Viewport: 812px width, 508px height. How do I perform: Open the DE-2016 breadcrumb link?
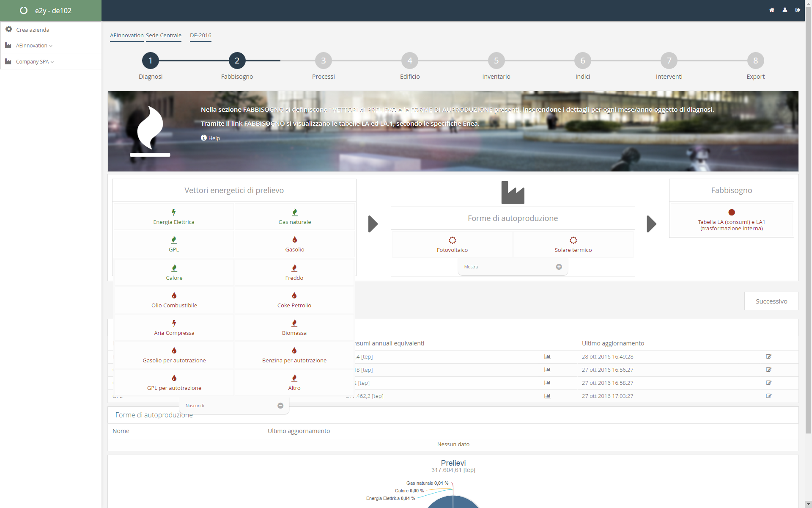(x=200, y=35)
